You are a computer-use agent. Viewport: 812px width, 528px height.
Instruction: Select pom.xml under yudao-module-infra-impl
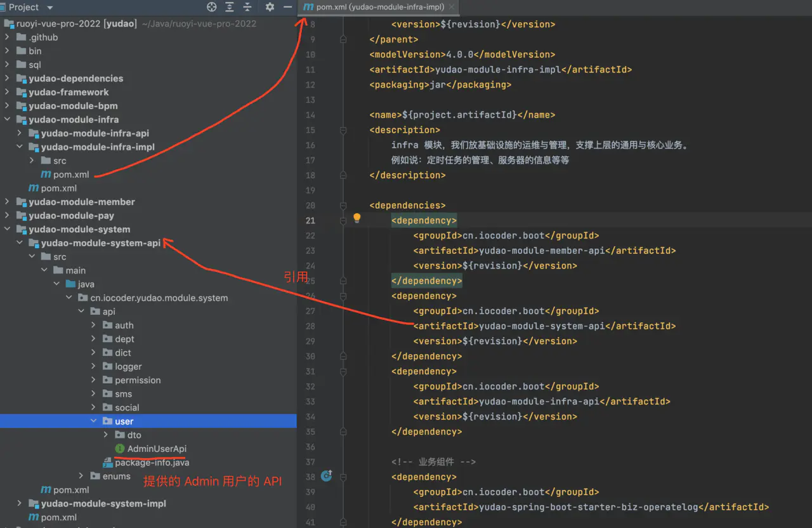pyautogui.click(x=70, y=175)
